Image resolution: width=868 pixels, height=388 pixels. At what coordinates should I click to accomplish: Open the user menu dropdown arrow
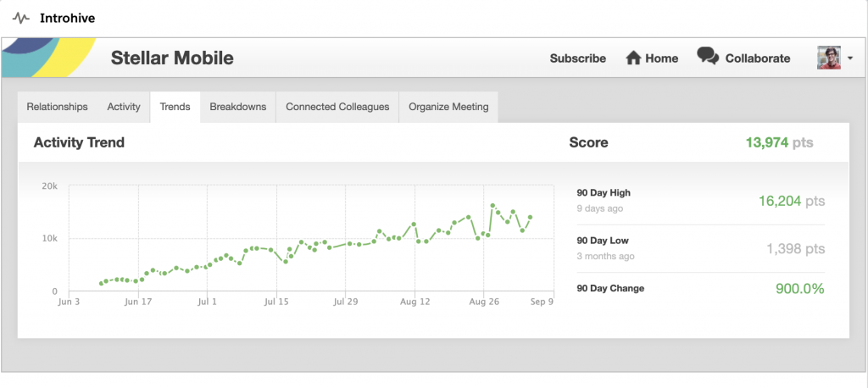[x=849, y=58]
